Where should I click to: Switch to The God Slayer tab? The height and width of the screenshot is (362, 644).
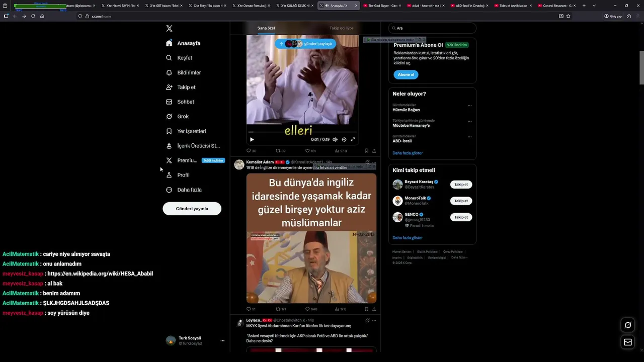point(381,6)
